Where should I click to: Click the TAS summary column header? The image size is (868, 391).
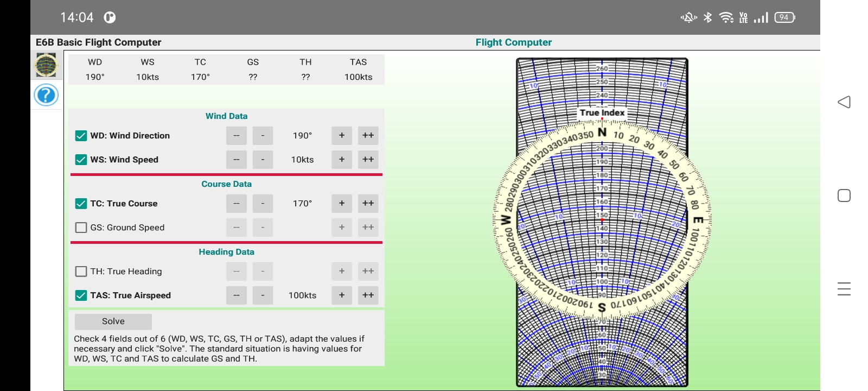(359, 62)
